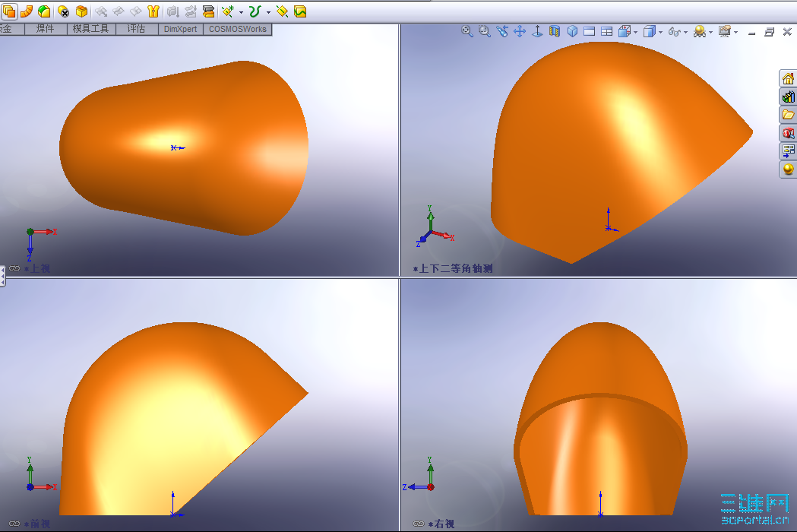Image resolution: width=797 pixels, height=532 pixels.
Task: Click the View Orientation cube icon
Action: 625,31
